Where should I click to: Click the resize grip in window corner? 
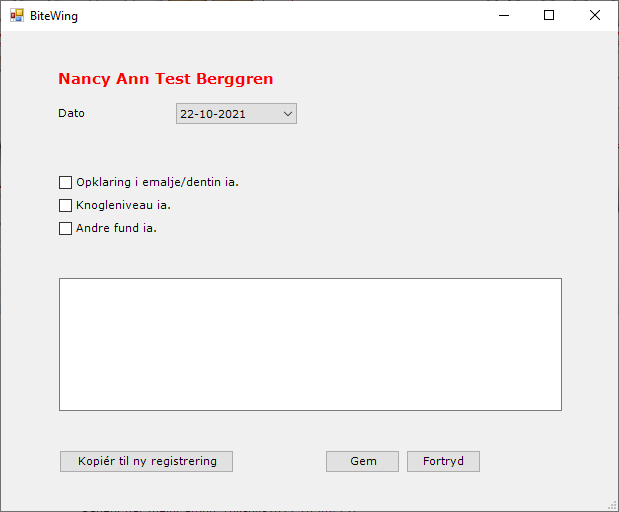(612, 505)
